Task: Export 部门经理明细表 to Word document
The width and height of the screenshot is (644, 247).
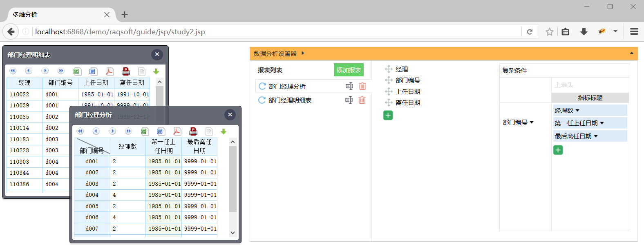Action: click(x=93, y=71)
